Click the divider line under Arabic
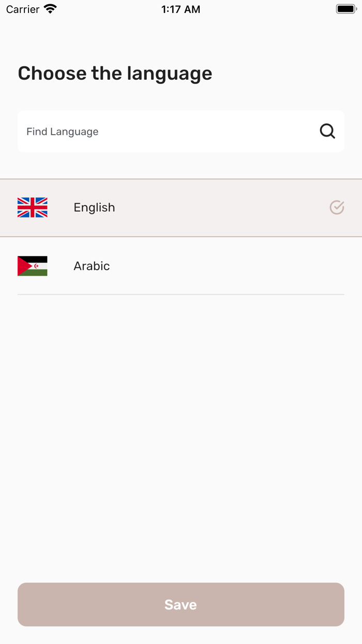Viewport: 362px width, 644px height. click(x=181, y=295)
